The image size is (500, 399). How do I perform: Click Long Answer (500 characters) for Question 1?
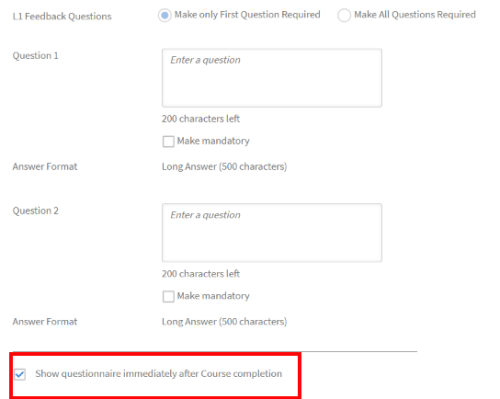click(224, 166)
